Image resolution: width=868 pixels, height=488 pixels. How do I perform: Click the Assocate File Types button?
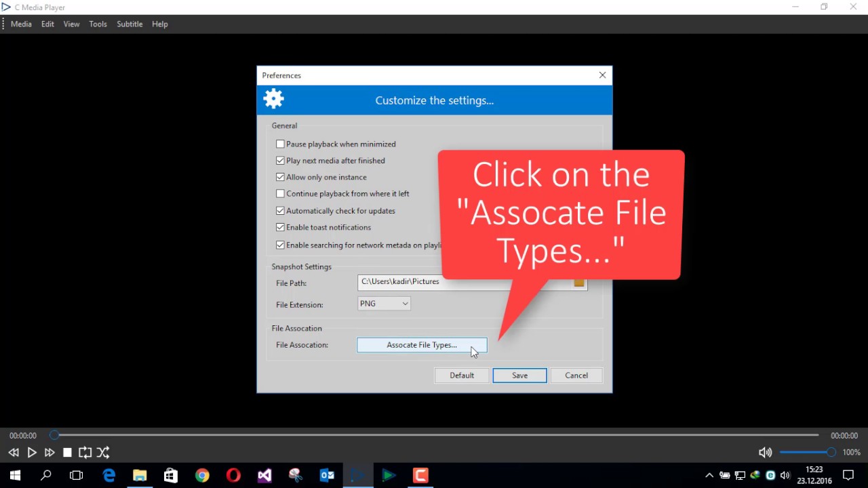point(422,345)
